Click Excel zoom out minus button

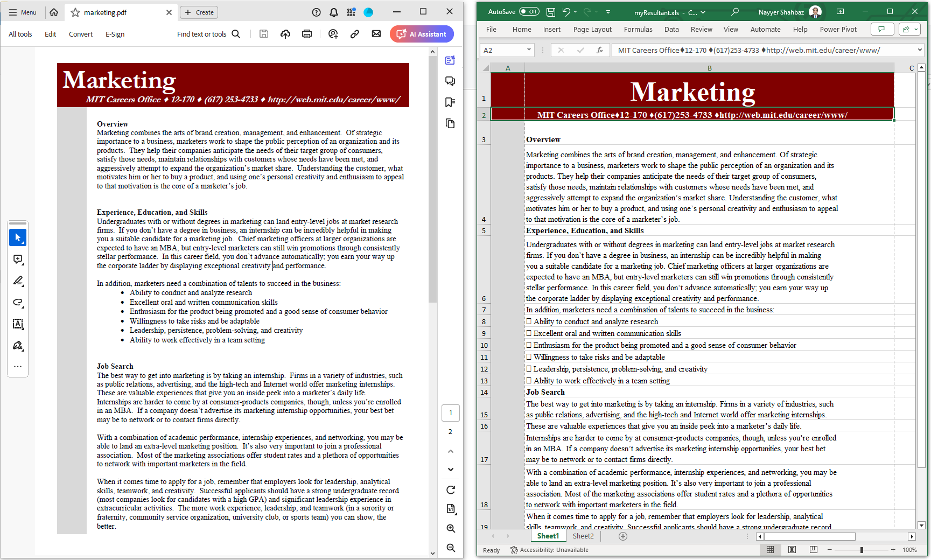(x=830, y=550)
